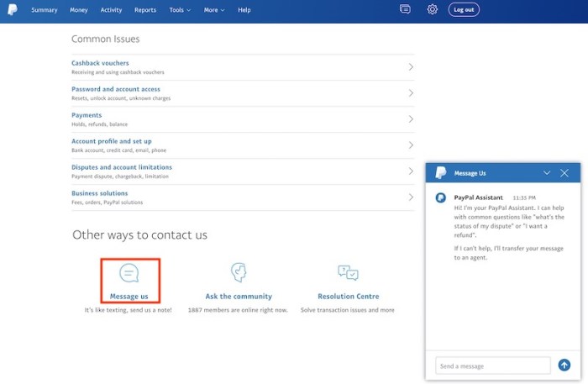Viewport: 588px width, 384px height.
Task: Click the PayPal logo in the header
Action: pos(13,9)
